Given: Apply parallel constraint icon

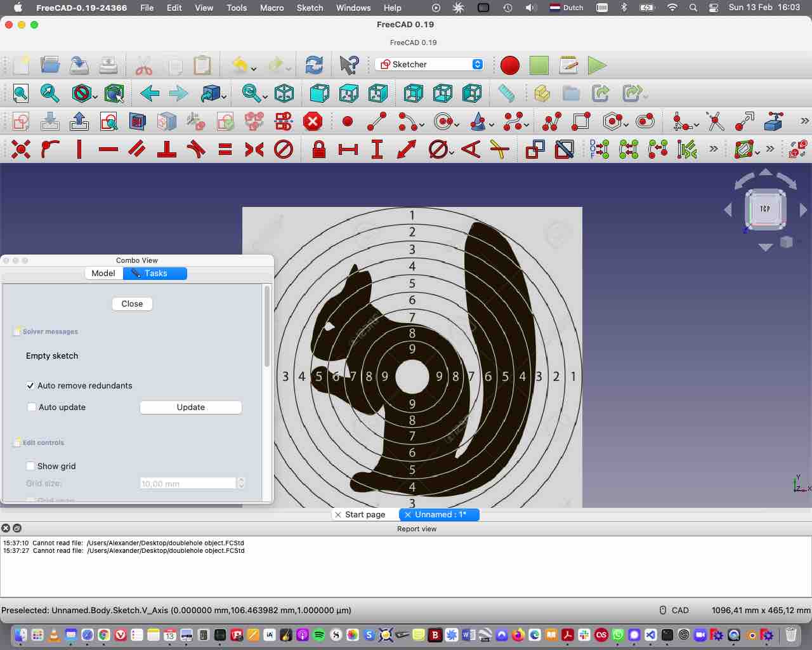Looking at the screenshot, I should [137, 150].
